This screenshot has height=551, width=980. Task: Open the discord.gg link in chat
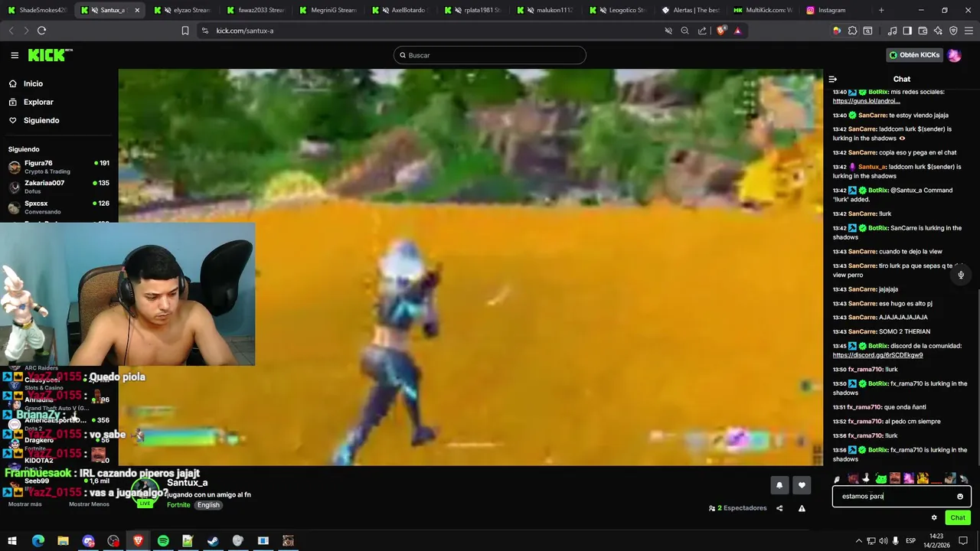[877, 355]
